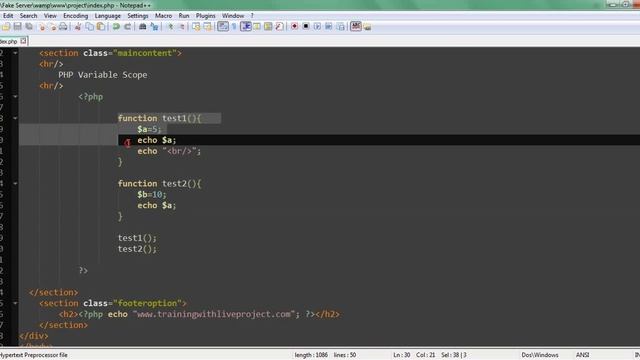Click the Zoom In toolbar icon

tap(171, 27)
